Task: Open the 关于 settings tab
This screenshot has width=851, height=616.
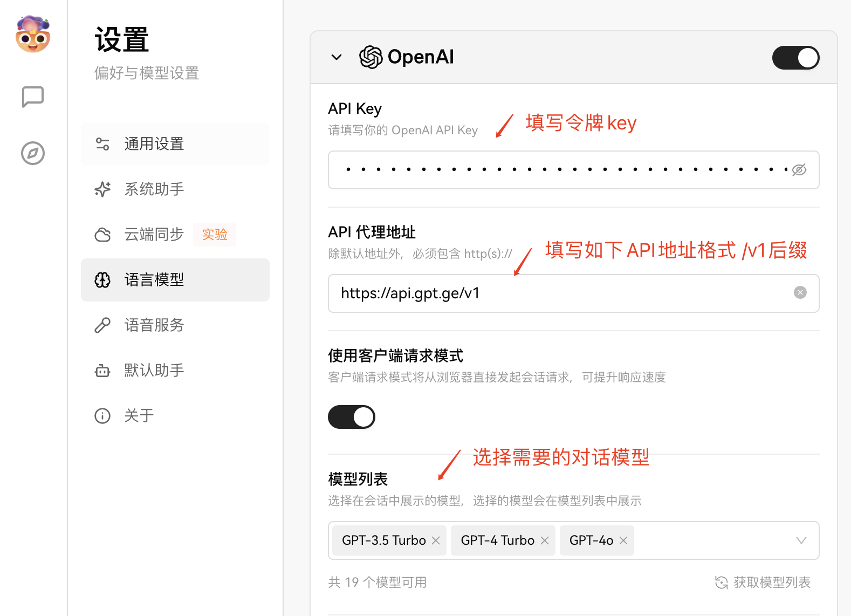Action: coord(175,416)
